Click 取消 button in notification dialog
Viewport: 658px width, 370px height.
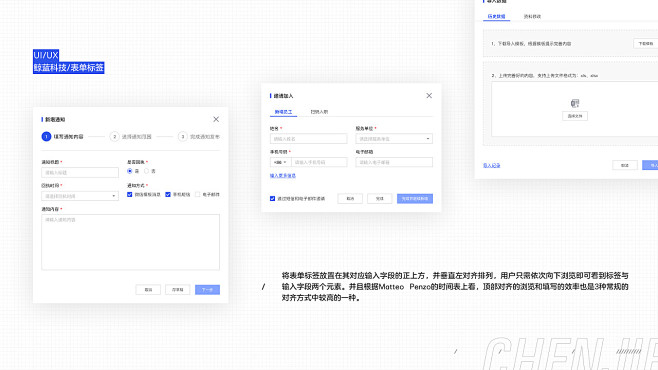coord(148,290)
